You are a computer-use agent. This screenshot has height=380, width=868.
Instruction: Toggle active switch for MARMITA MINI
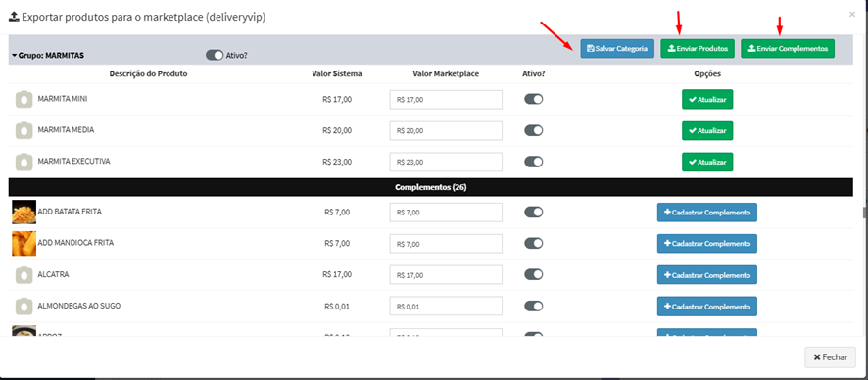534,99
